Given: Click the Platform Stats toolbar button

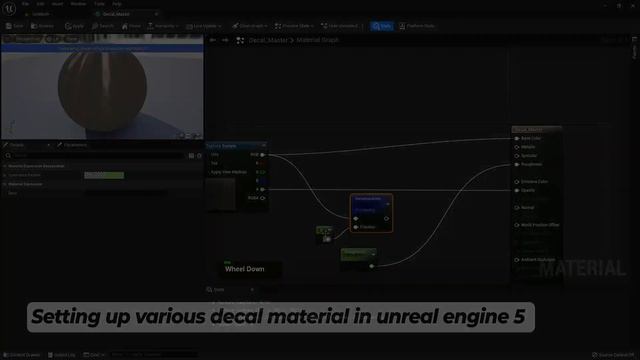Looking at the screenshot, I should (417, 26).
